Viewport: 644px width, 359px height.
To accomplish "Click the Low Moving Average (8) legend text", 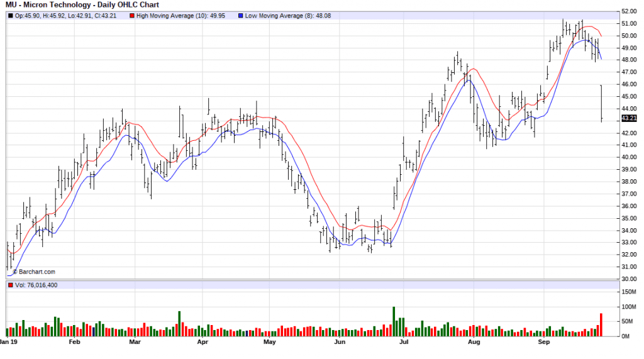I will click(x=273, y=15).
